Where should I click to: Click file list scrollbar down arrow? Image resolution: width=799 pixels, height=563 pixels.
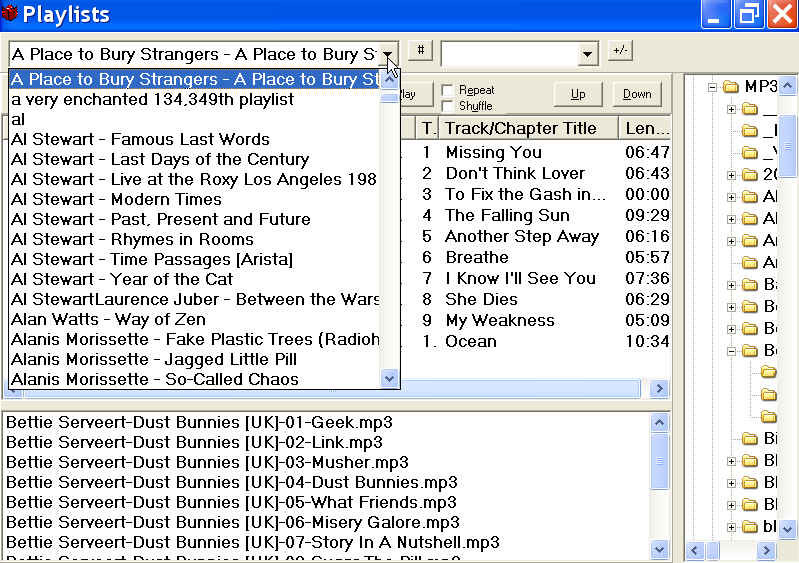(x=659, y=549)
